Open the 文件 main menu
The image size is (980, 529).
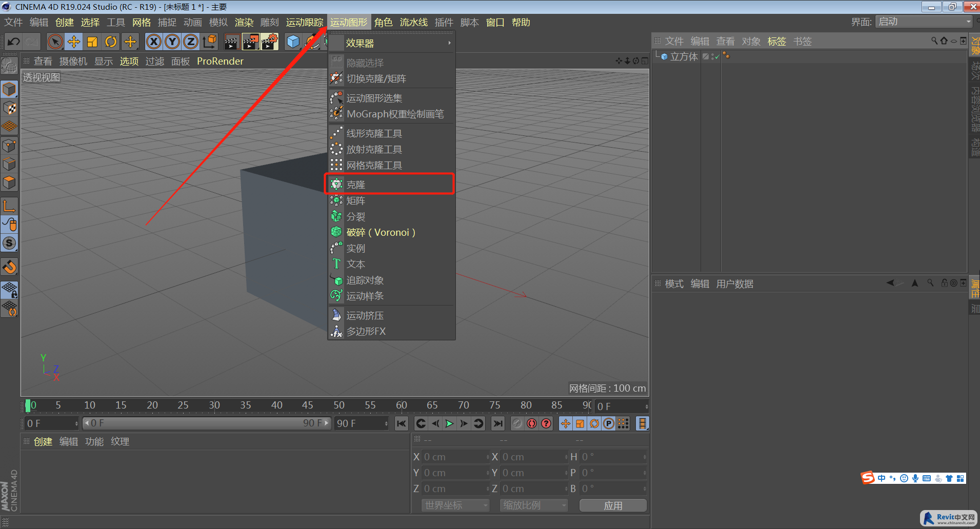[x=13, y=22]
